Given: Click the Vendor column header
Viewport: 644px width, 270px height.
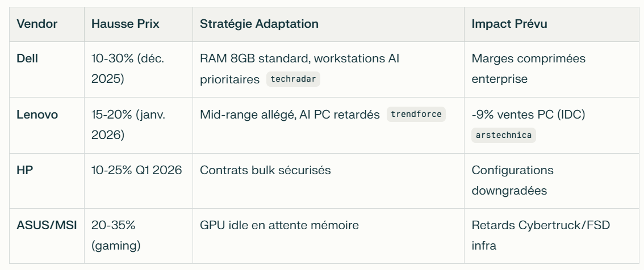Looking at the screenshot, I should pyautogui.click(x=37, y=24).
